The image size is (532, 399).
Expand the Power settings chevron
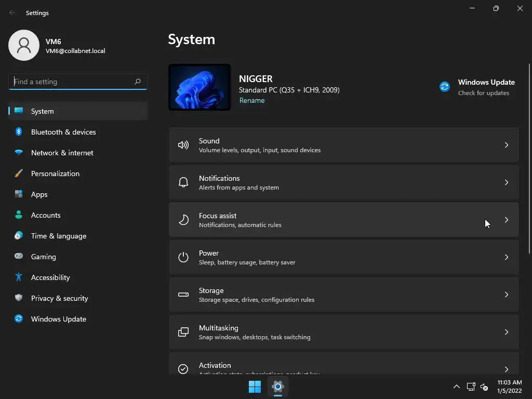coord(507,257)
